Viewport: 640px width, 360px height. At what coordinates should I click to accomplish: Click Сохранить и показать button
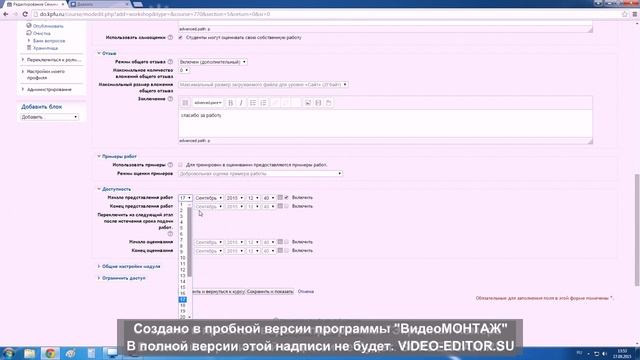[x=270, y=291]
